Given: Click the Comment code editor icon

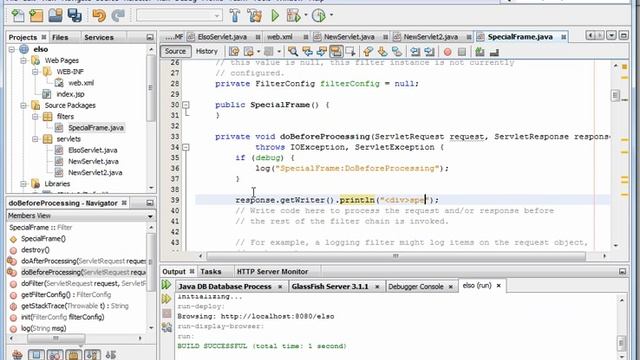Looking at the screenshot, I should click(480, 52).
